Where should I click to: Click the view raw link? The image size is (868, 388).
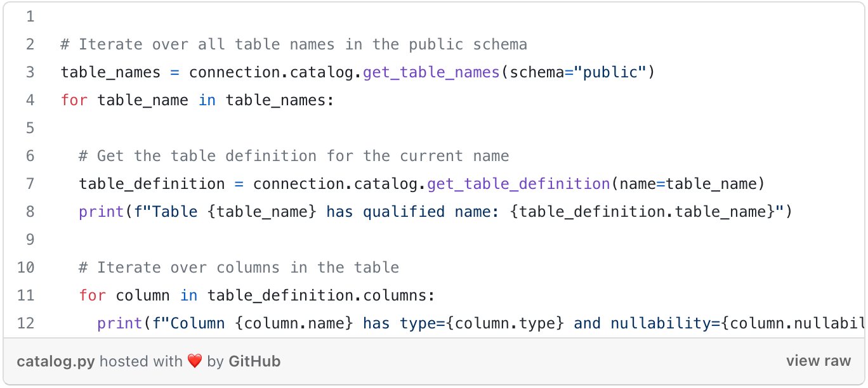click(x=818, y=361)
